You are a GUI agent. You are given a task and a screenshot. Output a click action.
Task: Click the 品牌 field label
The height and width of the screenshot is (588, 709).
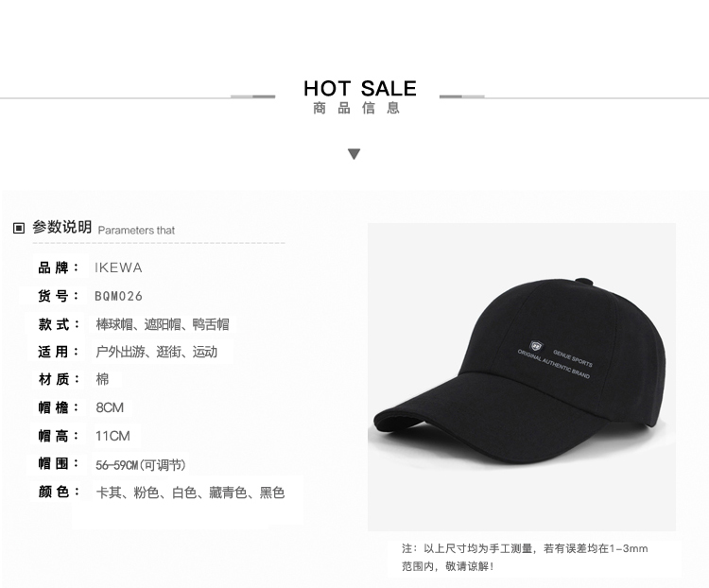(59, 268)
